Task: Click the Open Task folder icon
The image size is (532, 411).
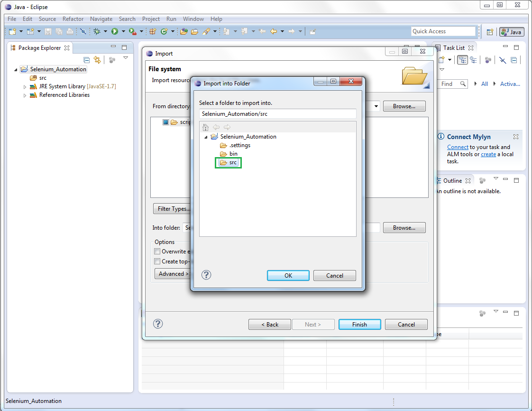Action: pyautogui.click(x=194, y=32)
